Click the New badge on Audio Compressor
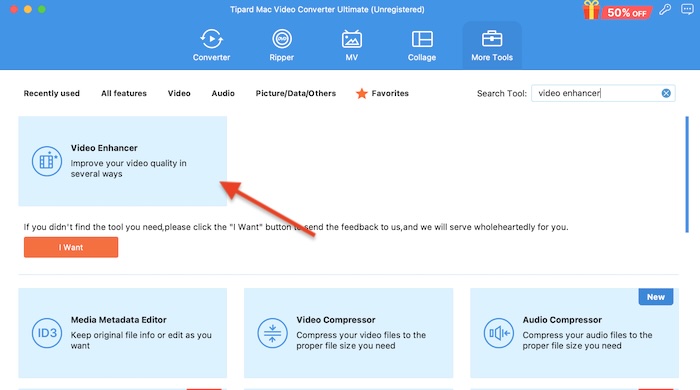Viewport: 700px width, 390px height. (655, 297)
